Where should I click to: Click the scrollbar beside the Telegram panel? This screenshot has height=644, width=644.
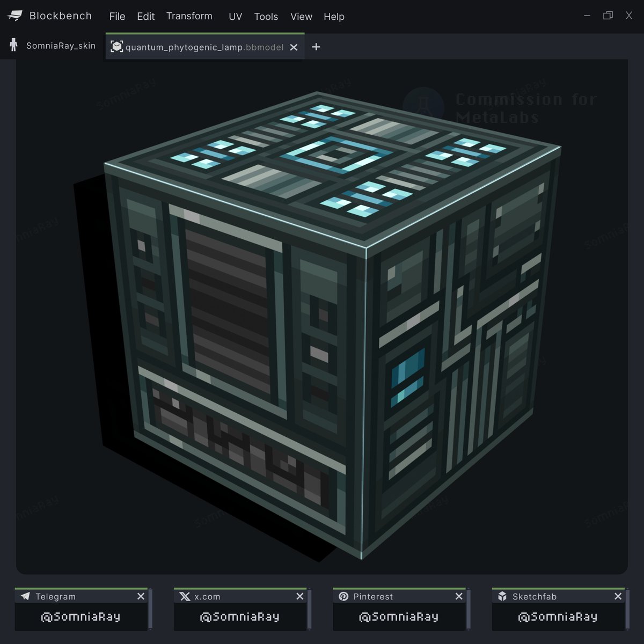pos(150,609)
